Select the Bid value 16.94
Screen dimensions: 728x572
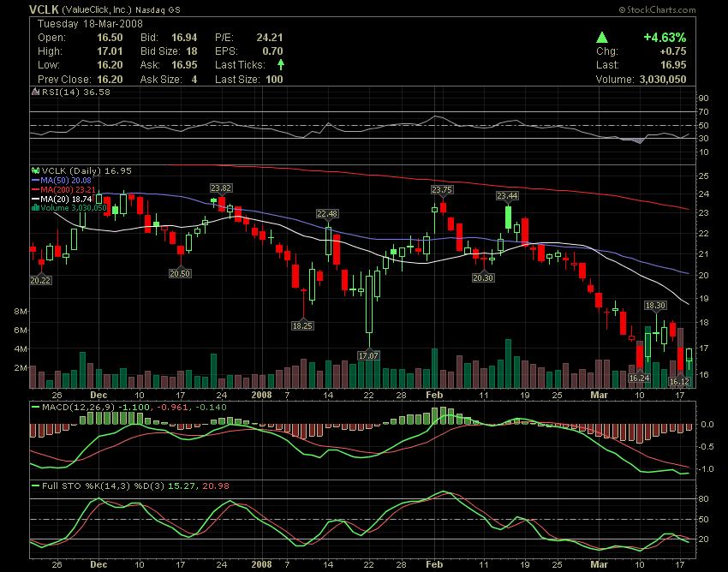(x=184, y=38)
